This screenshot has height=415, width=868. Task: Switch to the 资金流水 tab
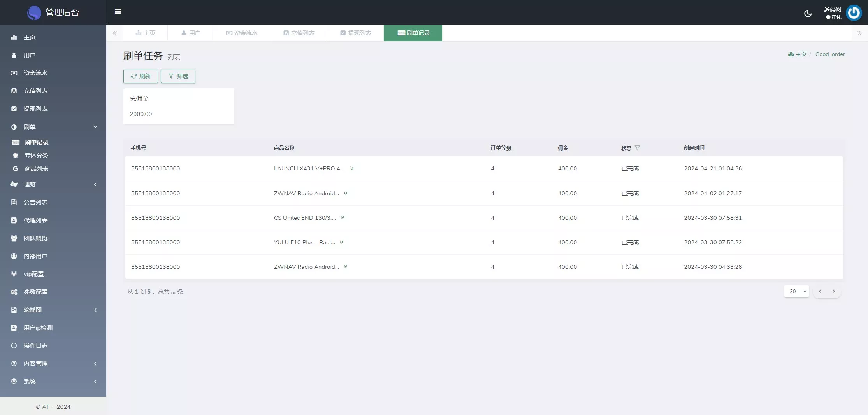pos(242,33)
